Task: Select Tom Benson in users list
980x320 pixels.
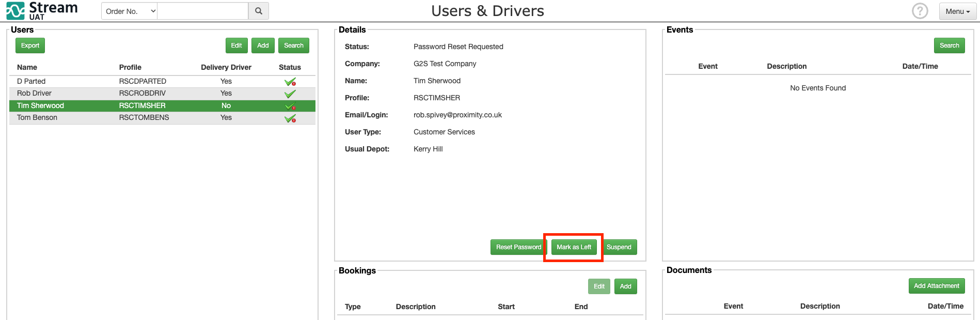Action: point(37,118)
